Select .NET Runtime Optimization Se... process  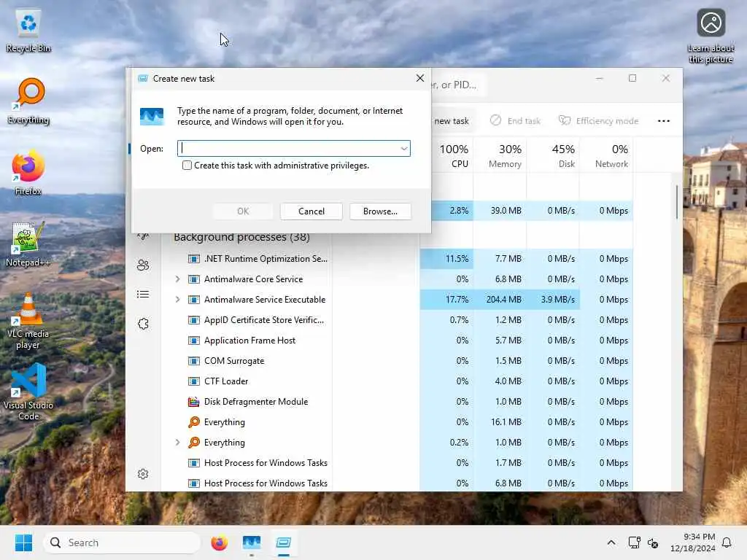coord(266,259)
